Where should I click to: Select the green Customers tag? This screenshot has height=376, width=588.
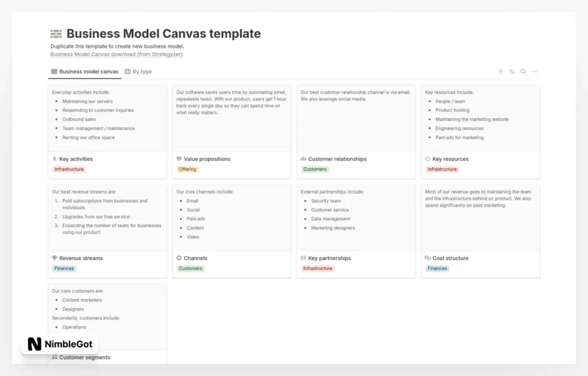pyautogui.click(x=315, y=169)
